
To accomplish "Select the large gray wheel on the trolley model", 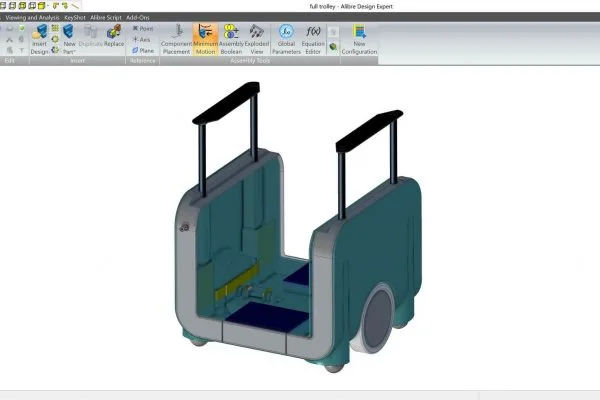I will point(376,318).
